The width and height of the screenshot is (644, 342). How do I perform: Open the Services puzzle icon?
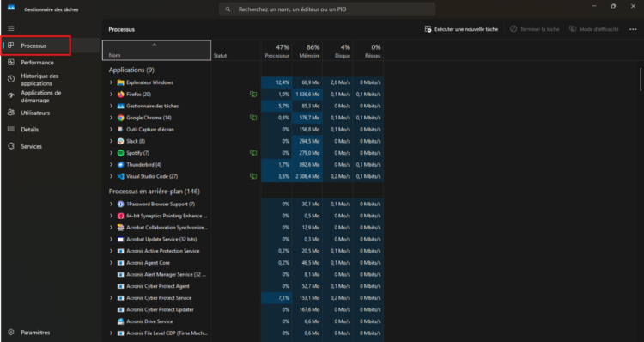(x=11, y=146)
